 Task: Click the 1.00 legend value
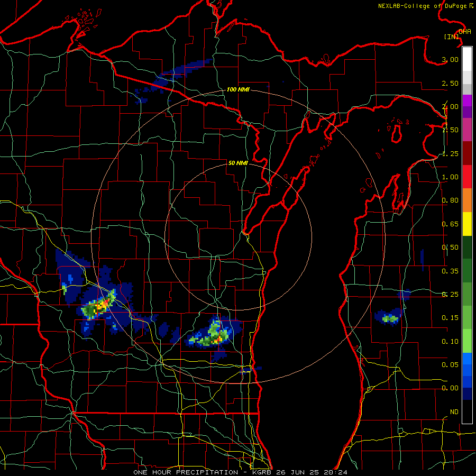click(x=450, y=177)
